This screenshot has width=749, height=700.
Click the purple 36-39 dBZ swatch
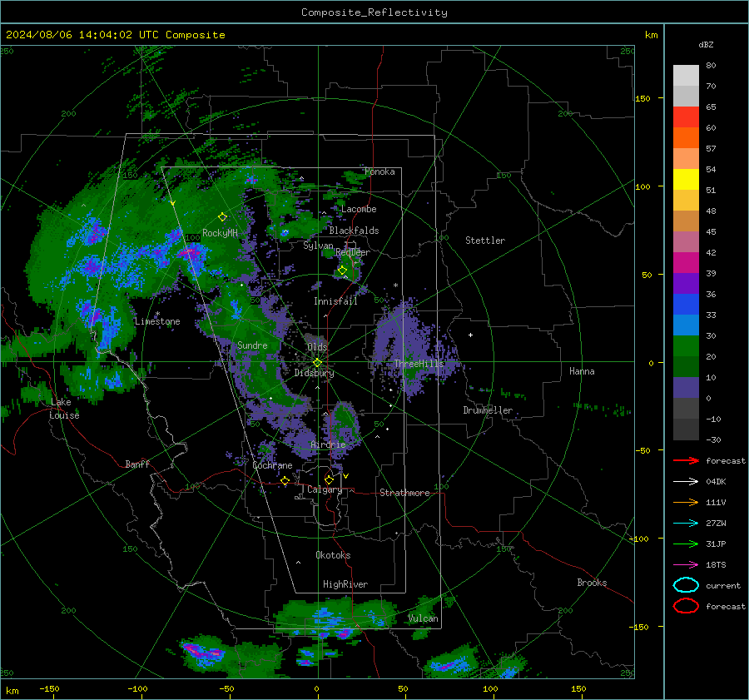[686, 283]
